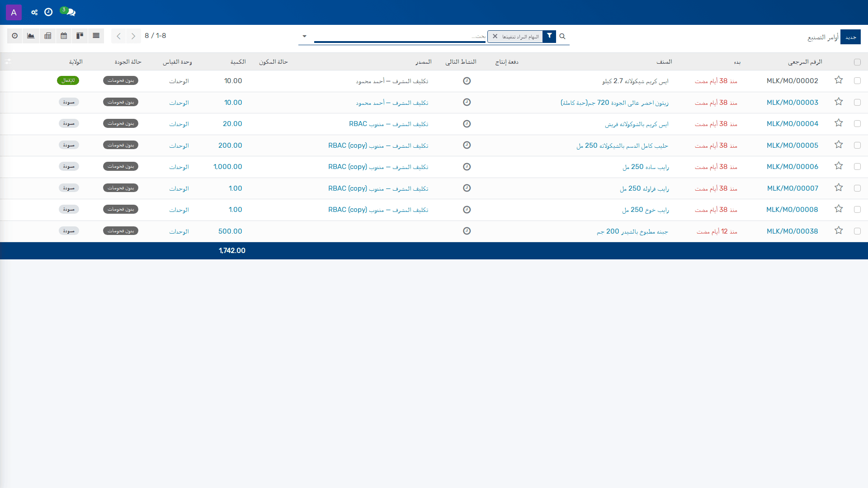Mark MLK/MO/00007 as favorite star

tap(839, 188)
